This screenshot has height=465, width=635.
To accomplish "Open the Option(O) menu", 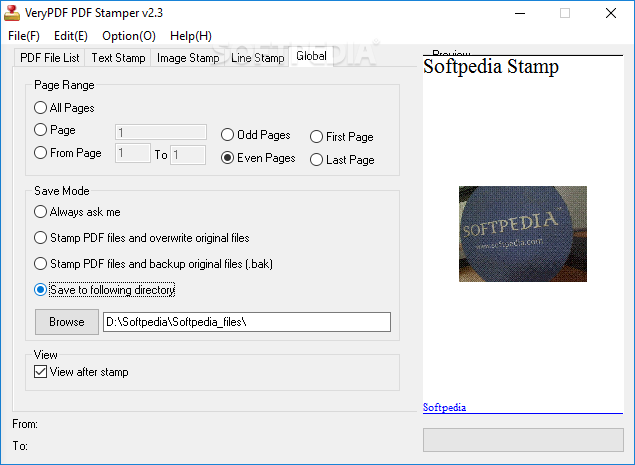I will click(129, 36).
